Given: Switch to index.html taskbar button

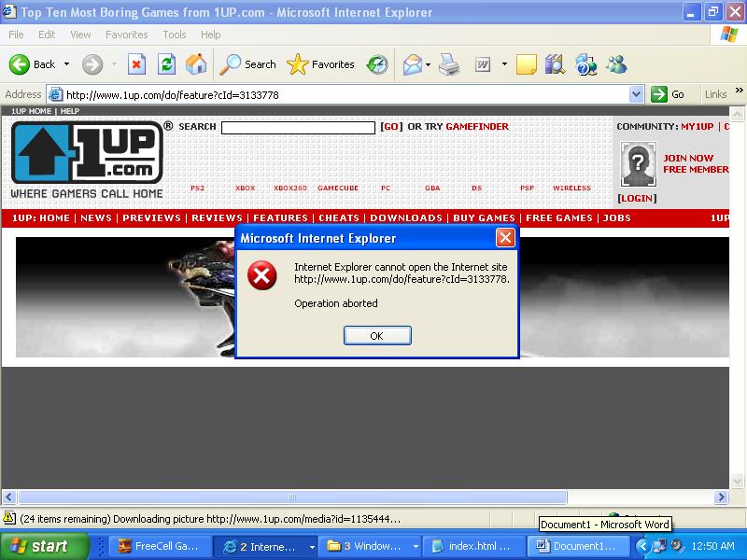Looking at the screenshot, I should 473,546.
